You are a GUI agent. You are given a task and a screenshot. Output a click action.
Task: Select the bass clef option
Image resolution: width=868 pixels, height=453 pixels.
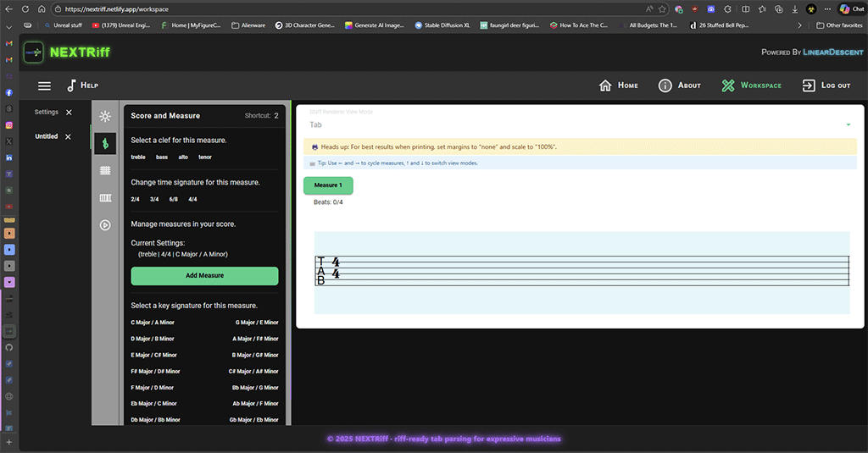pyautogui.click(x=161, y=157)
